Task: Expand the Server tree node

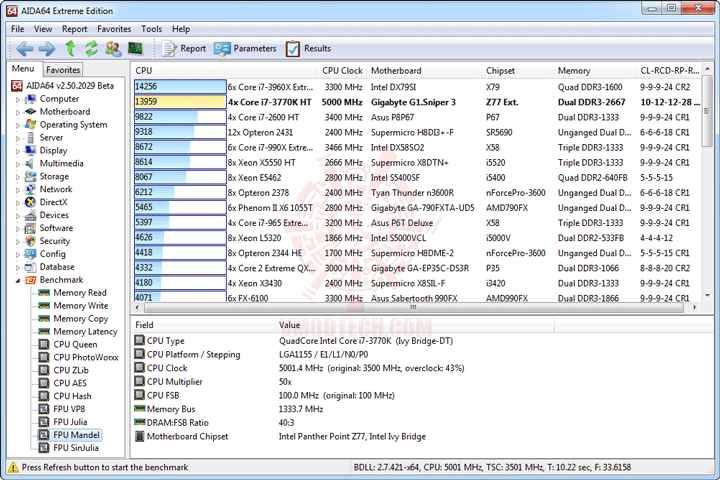Action: pyautogui.click(x=18, y=138)
